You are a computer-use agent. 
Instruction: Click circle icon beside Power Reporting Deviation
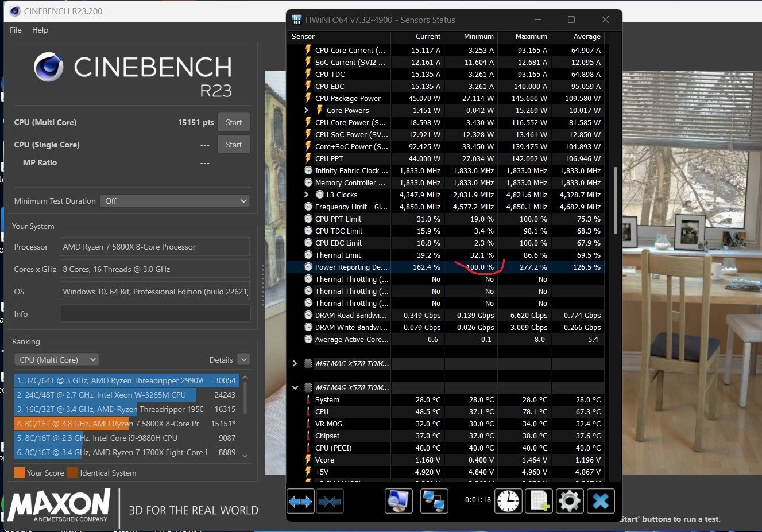point(308,267)
